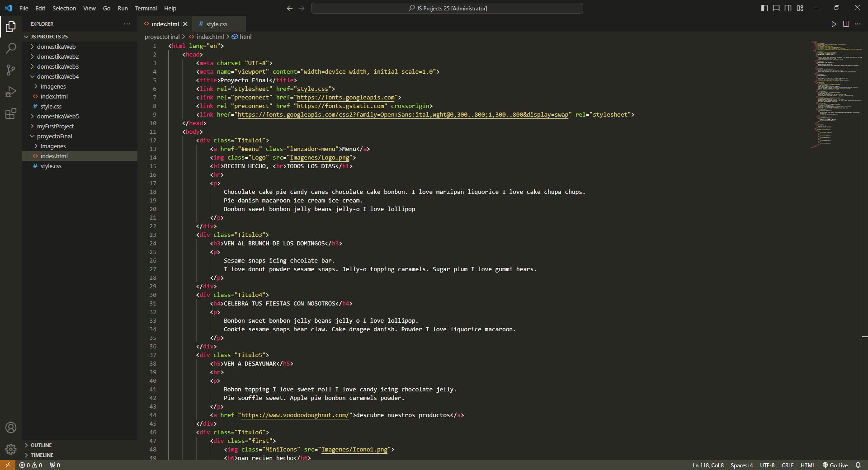The image size is (868, 470).
Task: Click the Split Editor Right icon
Action: click(846, 24)
